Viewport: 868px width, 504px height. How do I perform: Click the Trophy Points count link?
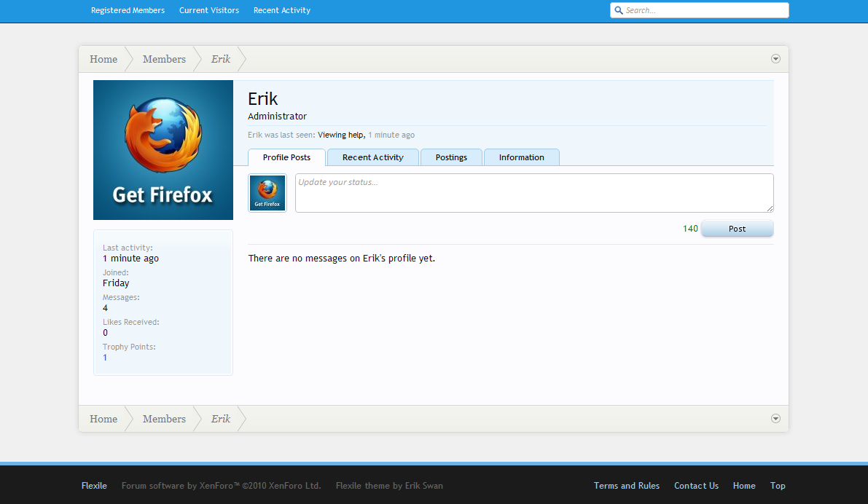tap(104, 357)
